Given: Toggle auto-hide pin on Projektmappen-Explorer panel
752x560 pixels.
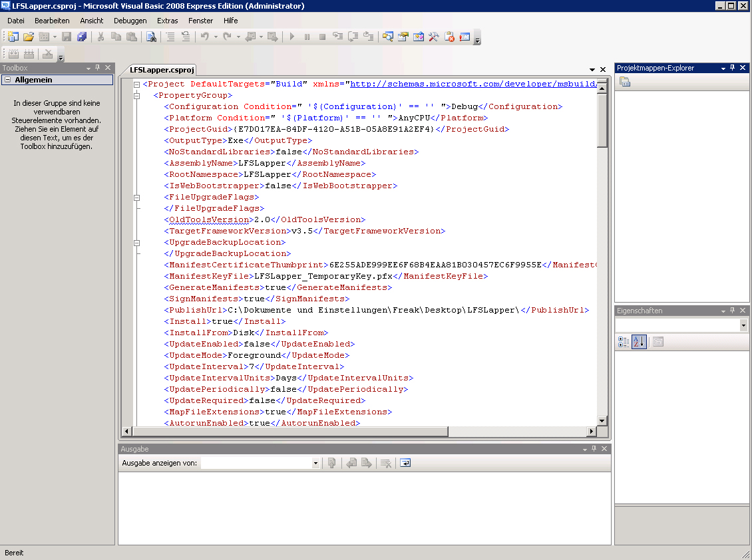Looking at the screenshot, I should pos(732,68).
